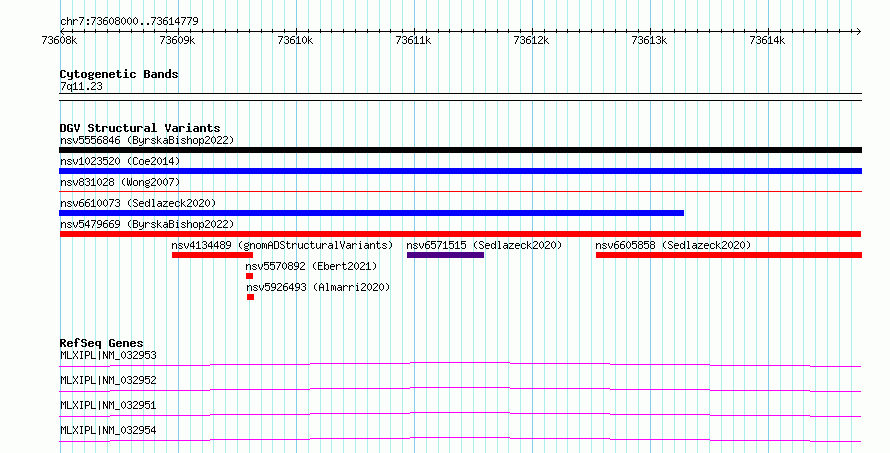Open the nsv6605858 (Sedlazeck2020) label
890x453 pixels.
tap(673, 245)
